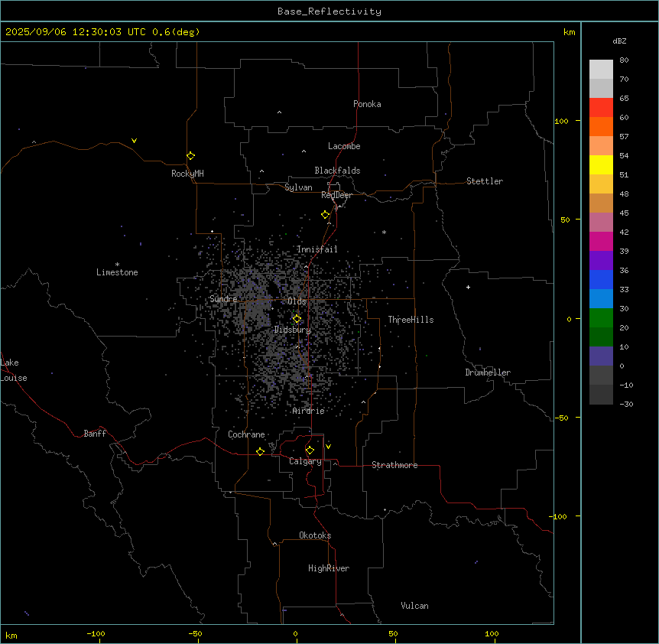
Task: Select the Sundre label
Action: click(x=223, y=299)
